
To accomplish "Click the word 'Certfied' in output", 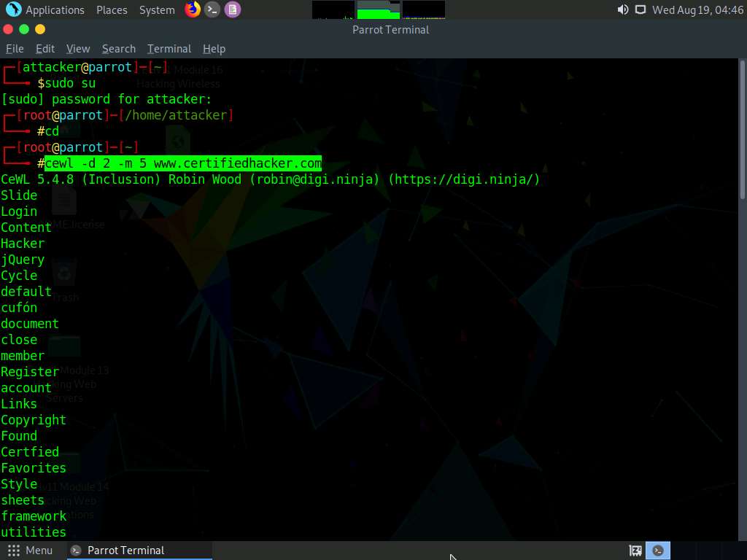I will 30,452.
